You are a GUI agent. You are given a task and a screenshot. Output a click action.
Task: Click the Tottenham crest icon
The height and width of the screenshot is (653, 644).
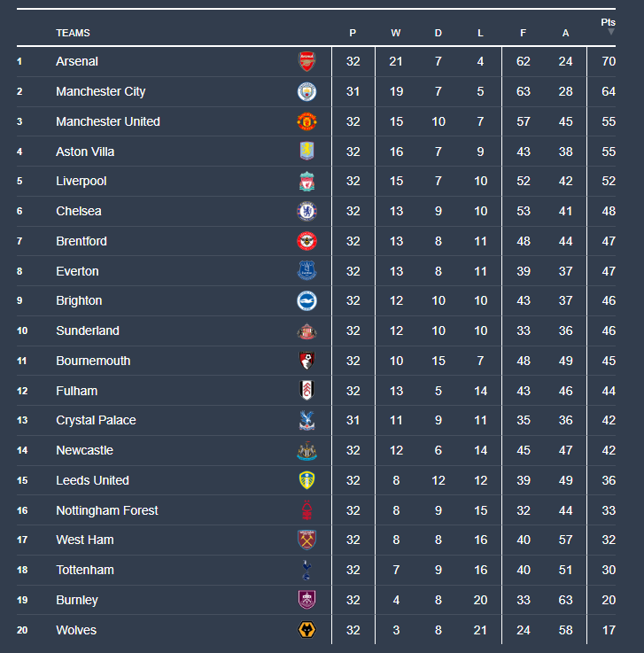(x=306, y=570)
